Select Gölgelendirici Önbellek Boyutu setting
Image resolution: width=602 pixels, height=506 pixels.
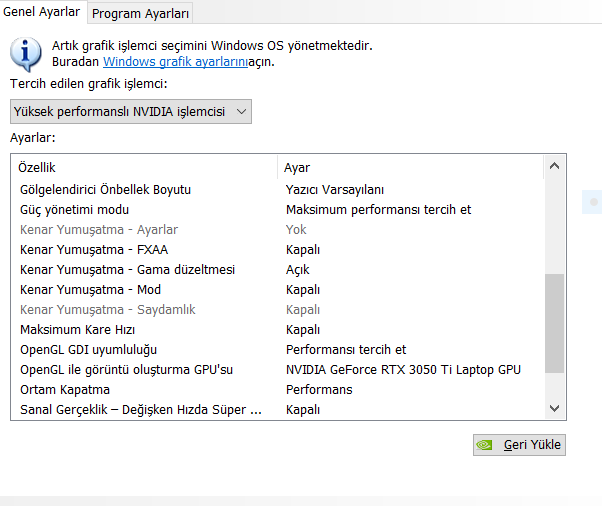[105, 189]
